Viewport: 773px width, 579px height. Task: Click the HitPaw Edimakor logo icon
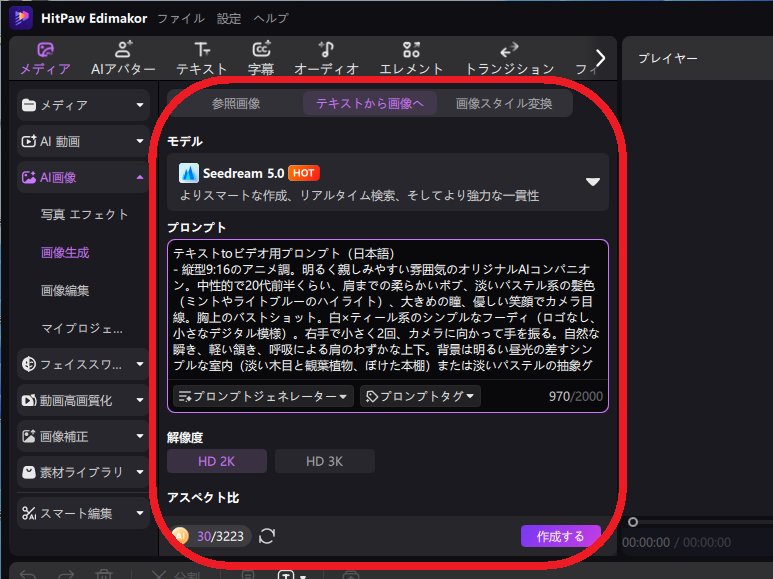(21, 18)
